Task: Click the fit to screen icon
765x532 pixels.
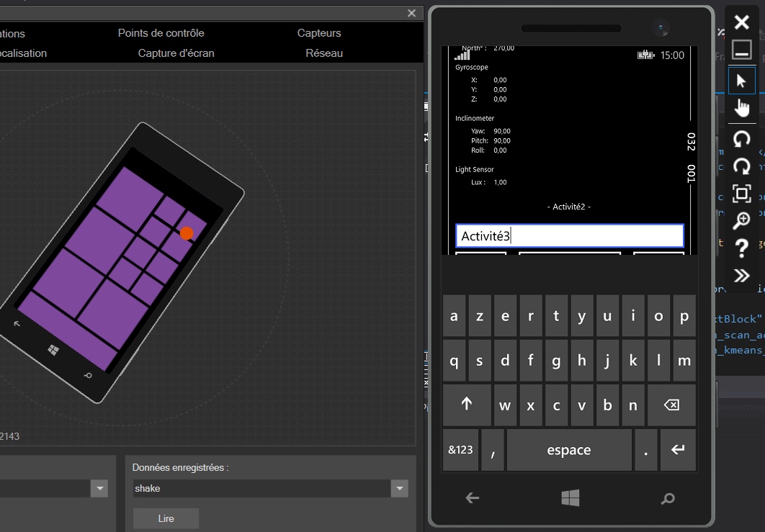Action: (x=741, y=194)
